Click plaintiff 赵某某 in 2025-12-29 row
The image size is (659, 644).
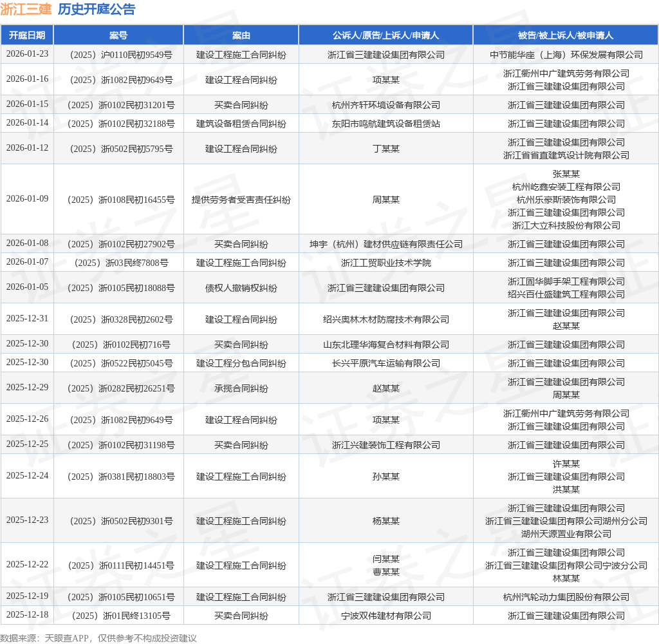tap(386, 388)
